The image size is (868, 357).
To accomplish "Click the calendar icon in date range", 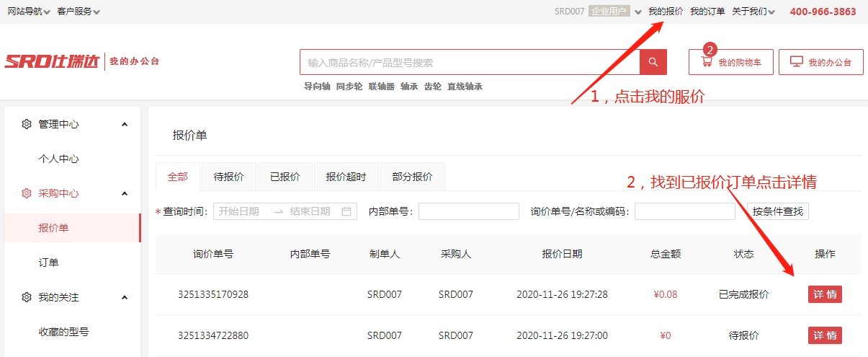I will point(346,211).
